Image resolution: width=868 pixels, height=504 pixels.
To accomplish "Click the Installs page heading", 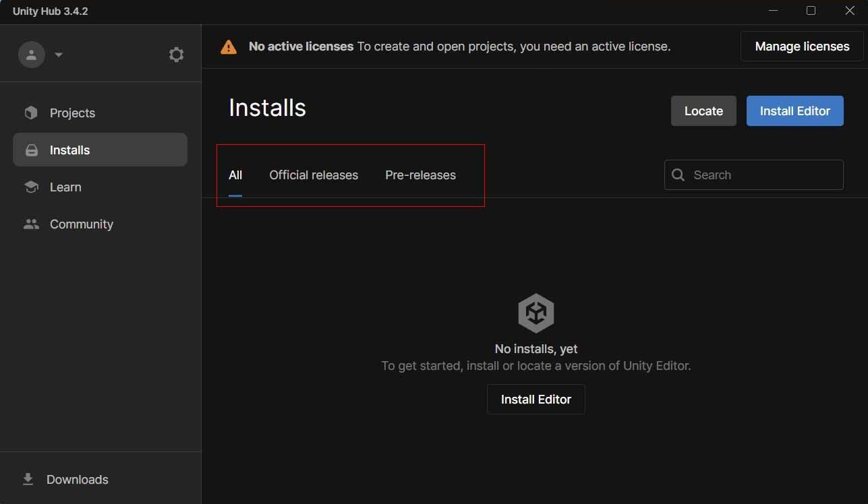I will click(x=267, y=108).
